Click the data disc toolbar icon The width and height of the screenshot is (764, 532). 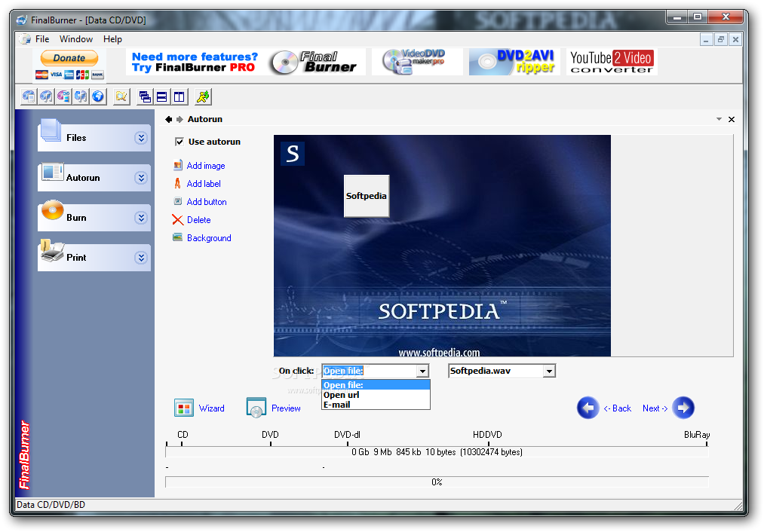[x=29, y=96]
